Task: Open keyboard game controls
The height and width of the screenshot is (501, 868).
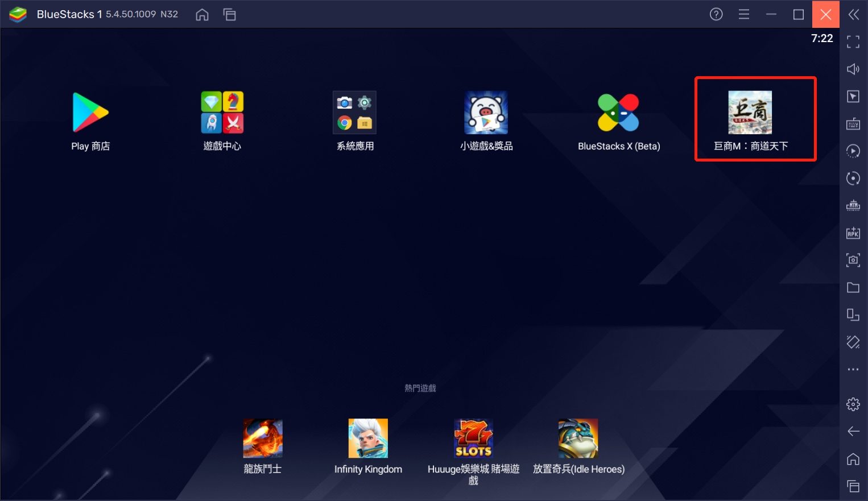Action: pyautogui.click(x=853, y=123)
